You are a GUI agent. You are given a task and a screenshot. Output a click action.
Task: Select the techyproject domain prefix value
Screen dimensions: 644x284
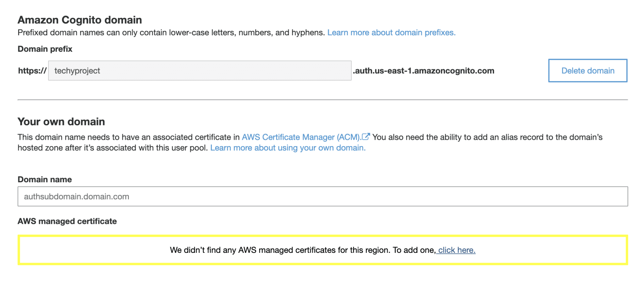coord(77,71)
